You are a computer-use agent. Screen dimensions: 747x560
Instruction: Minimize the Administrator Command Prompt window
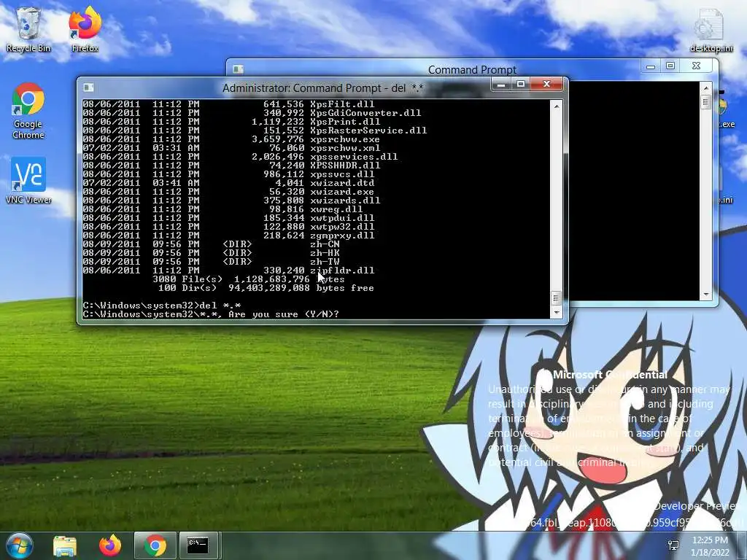(500, 85)
